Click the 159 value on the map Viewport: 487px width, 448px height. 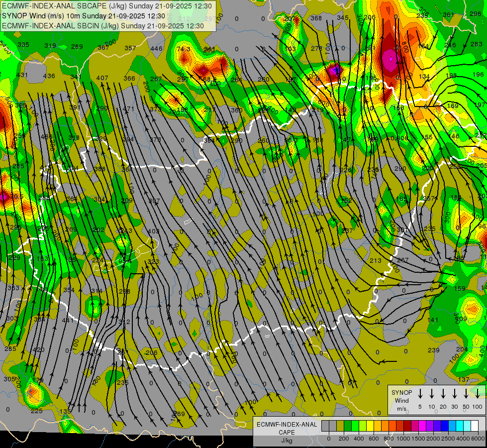(460, 289)
